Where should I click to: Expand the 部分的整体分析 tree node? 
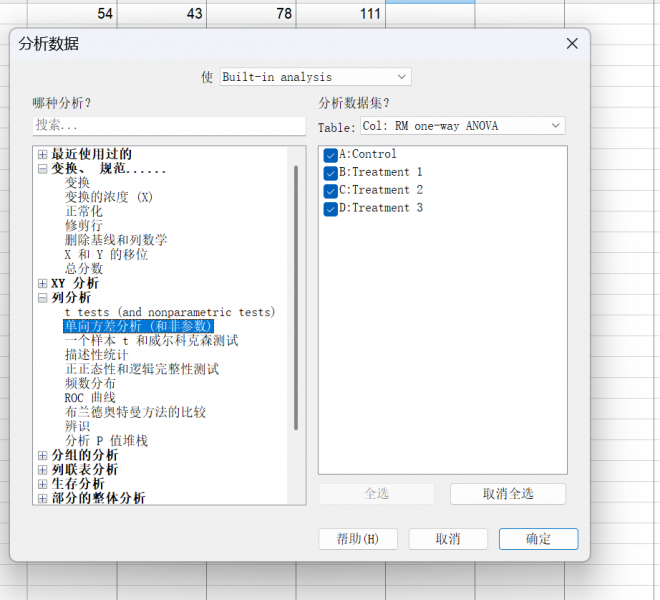42,499
